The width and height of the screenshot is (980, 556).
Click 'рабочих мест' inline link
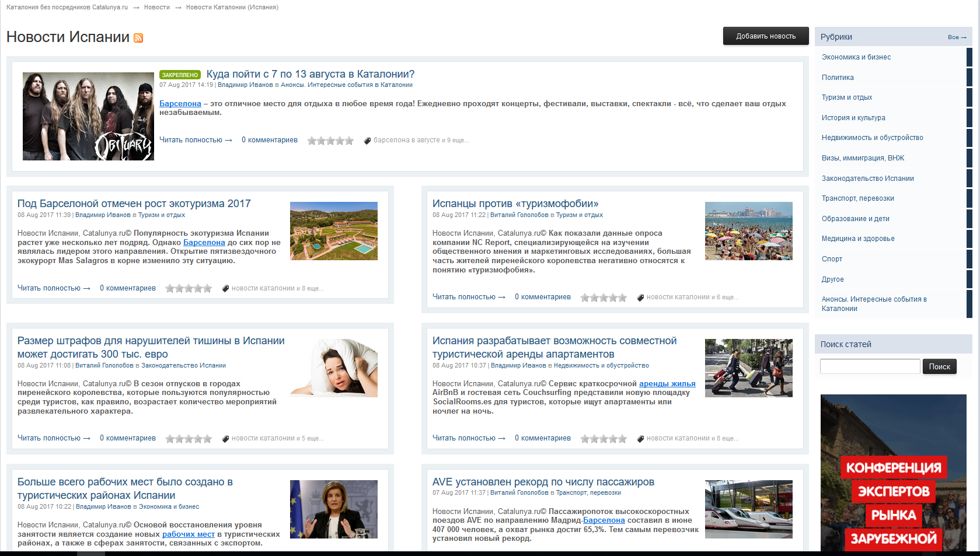point(189,534)
